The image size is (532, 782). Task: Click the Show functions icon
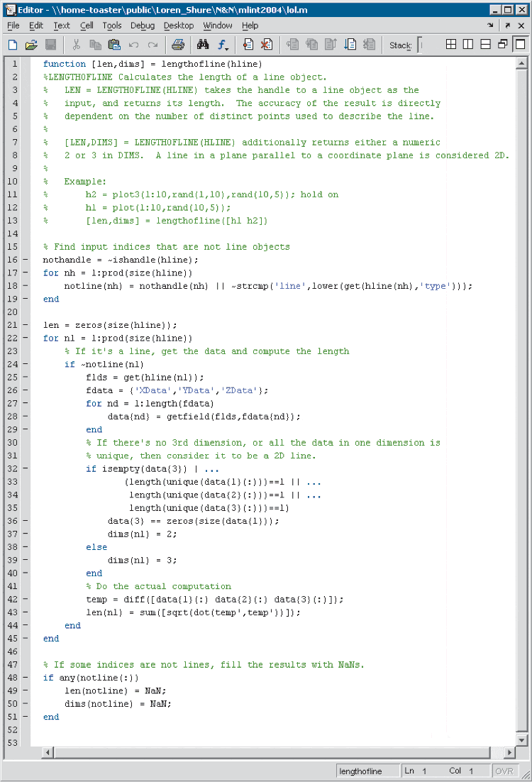pyautogui.click(x=223, y=45)
